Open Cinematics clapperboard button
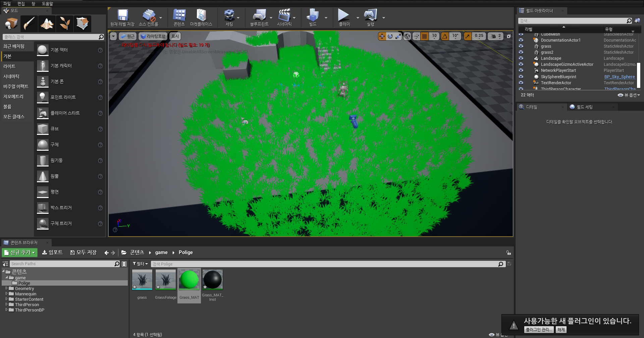644x338 pixels. click(284, 18)
